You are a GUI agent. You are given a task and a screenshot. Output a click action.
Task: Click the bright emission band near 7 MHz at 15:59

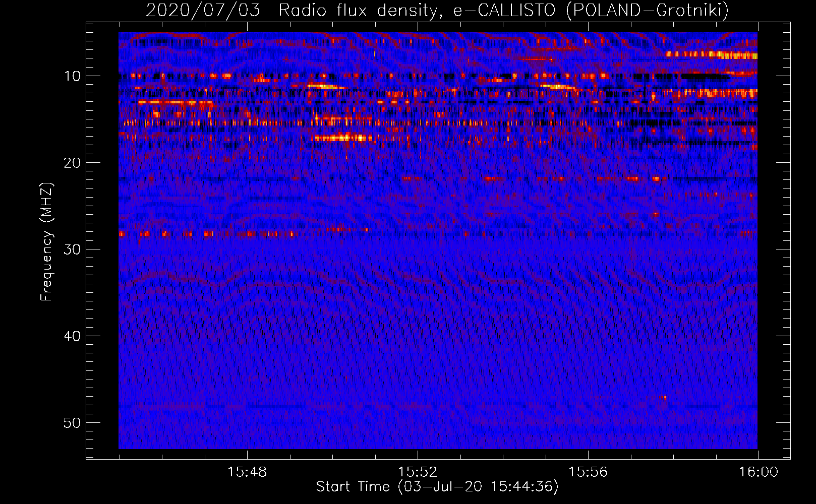(711, 54)
